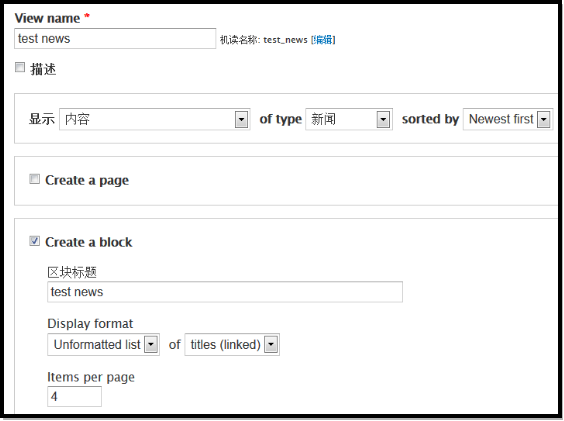Screen dimensions: 564x421
Task: Open the machine name 编辑 link
Action: pyautogui.click(x=323, y=40)
